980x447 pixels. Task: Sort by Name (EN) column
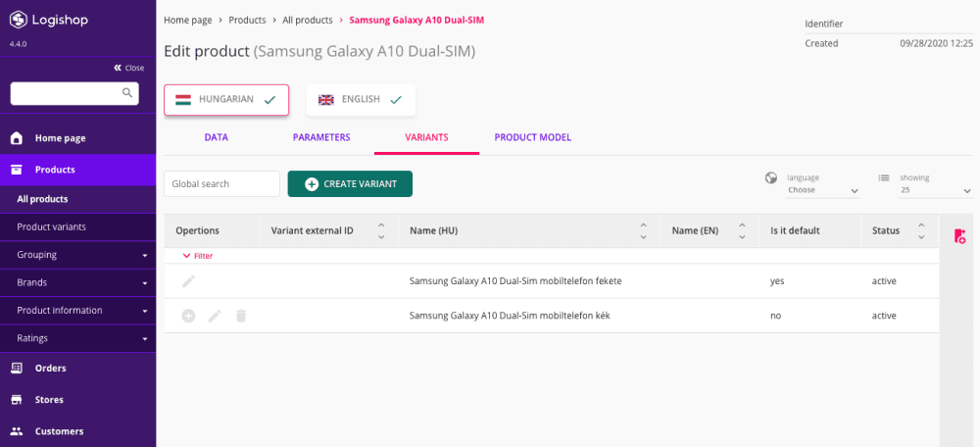click(742, 230)
